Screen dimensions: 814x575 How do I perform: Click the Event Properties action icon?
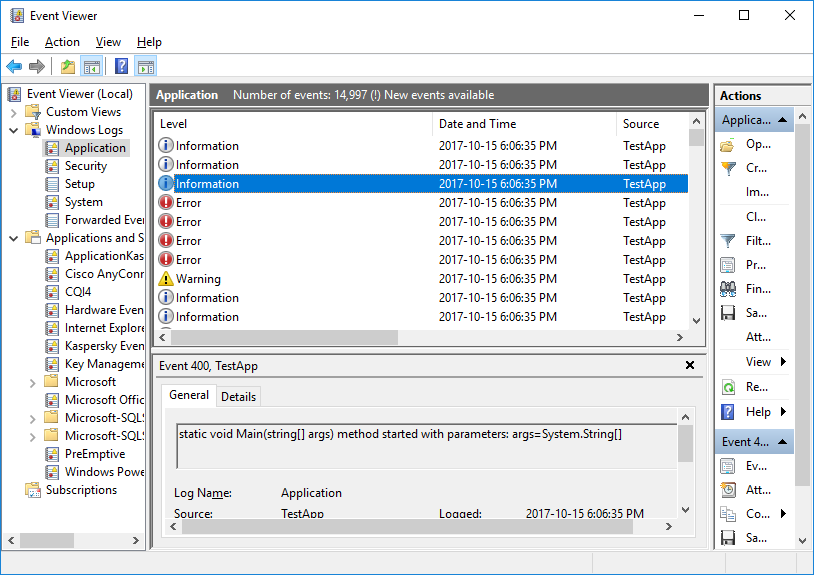[x=728, y=466]
